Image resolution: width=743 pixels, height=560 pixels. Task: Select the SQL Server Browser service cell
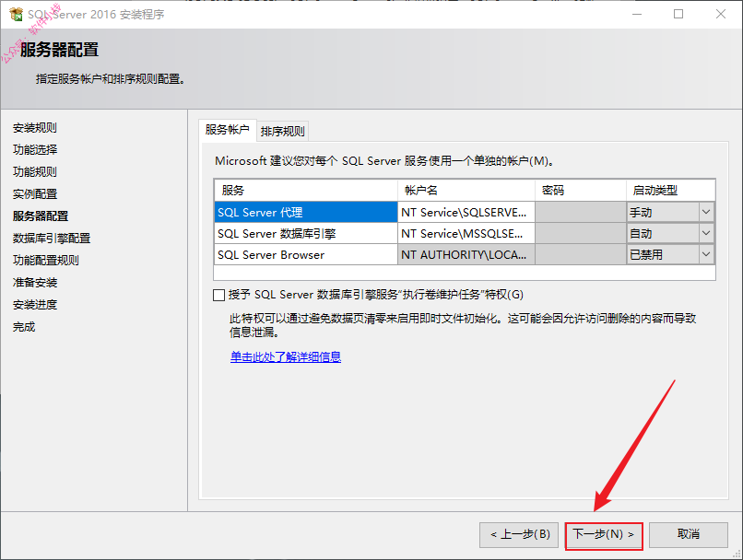306,255
